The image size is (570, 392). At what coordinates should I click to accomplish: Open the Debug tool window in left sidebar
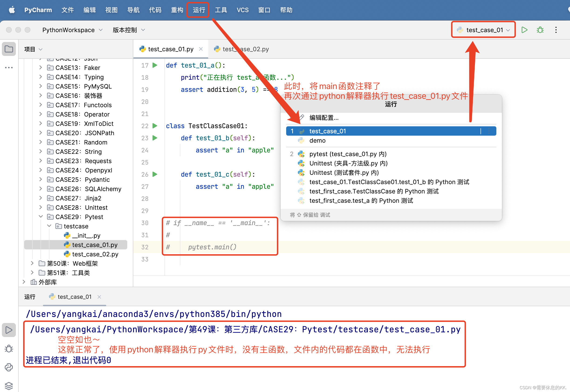[9, 348]
